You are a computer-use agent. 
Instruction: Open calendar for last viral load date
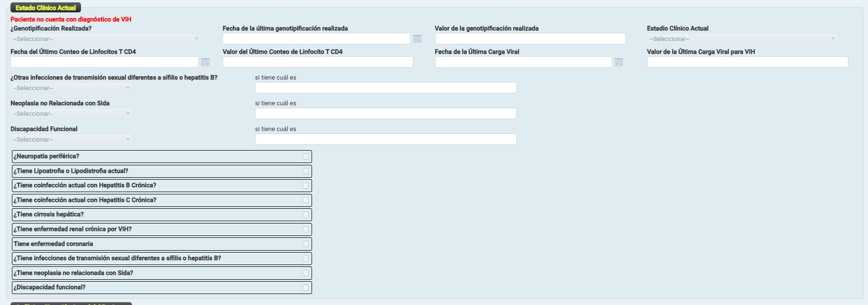point(619,62)
